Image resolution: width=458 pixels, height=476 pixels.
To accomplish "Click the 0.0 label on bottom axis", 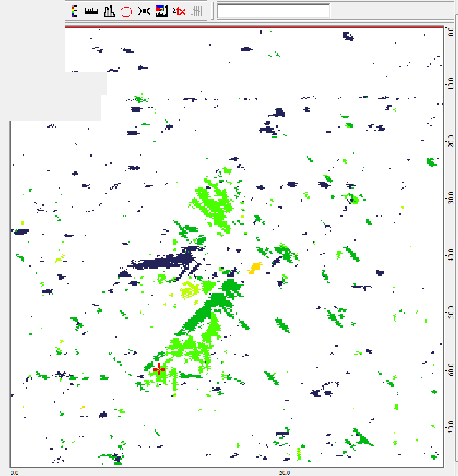I will 15,473.
